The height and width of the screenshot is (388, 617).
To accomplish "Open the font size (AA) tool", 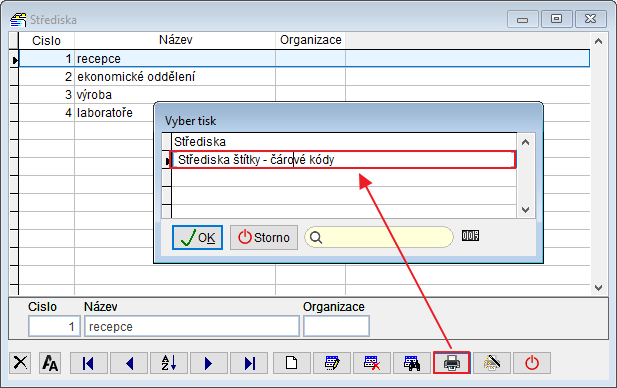I will coord(50,362).
